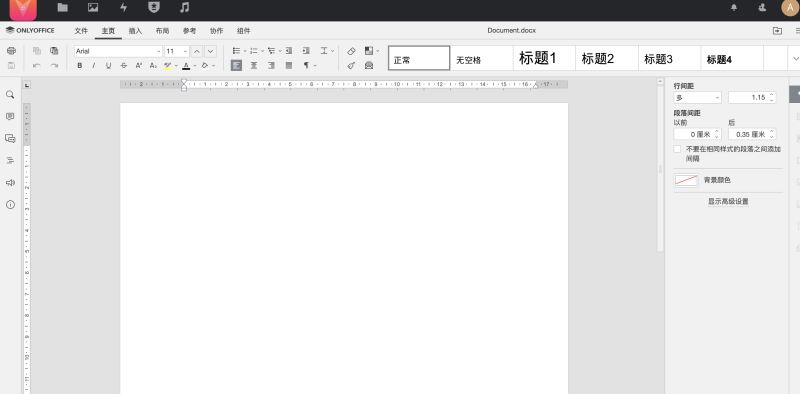Click the print icon
This screenshot has height=394, width=800.
[x=11, y=51]
